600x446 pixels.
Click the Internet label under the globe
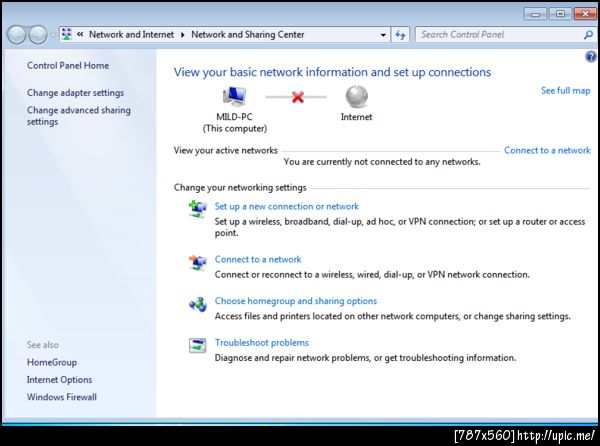tap(357, 117)
